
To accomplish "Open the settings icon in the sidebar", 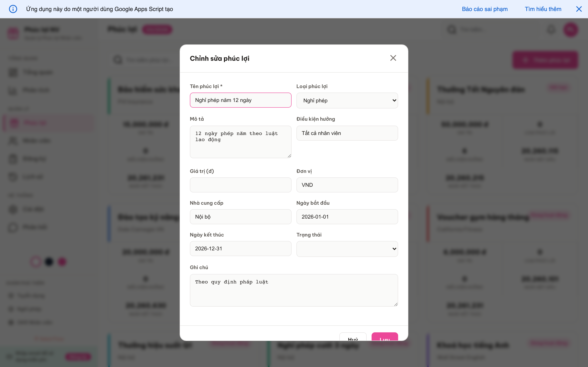I will [13, 209].
